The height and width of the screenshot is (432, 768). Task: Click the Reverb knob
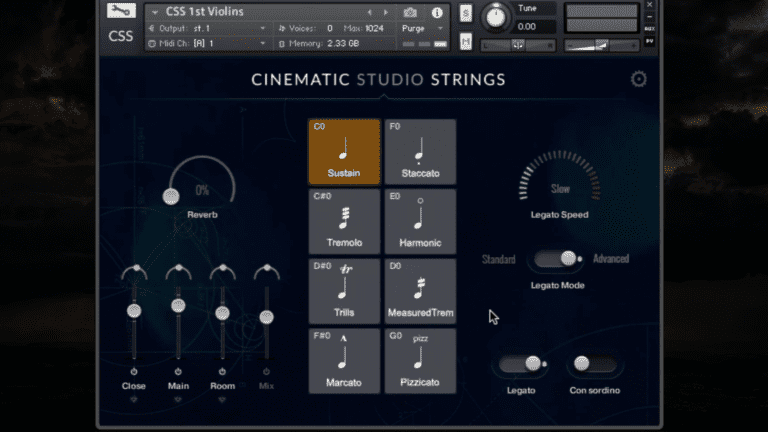pos(171,196)
